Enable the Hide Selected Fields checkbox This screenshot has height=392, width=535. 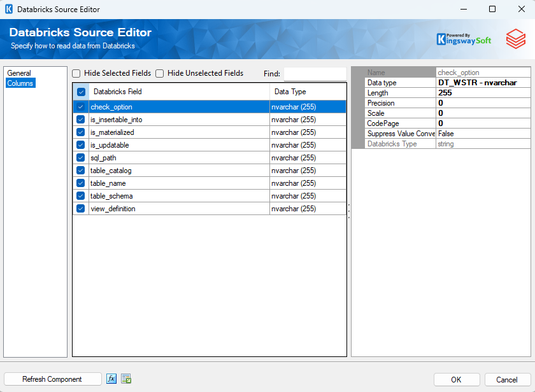(76, 73)
